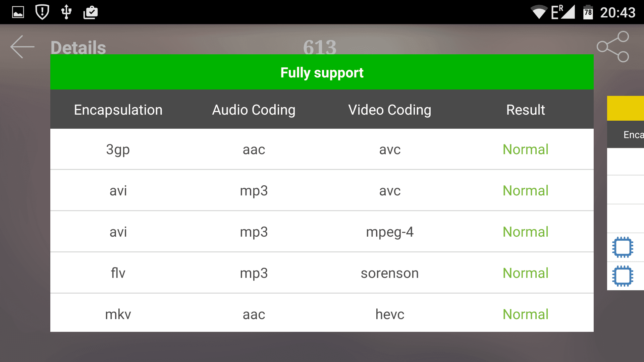Screen dimensions: 644x362
Task: Tap the upper blue chip icon
Action: click(x=623, y=247)
